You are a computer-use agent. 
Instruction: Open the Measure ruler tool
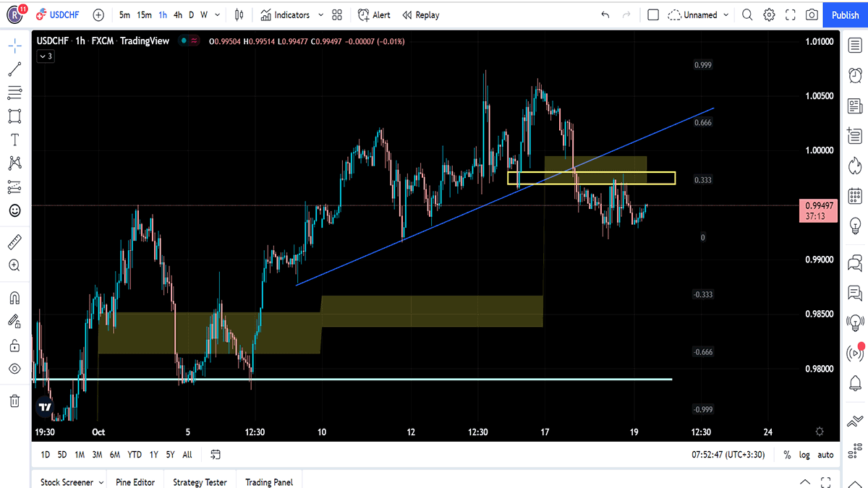click(14, 241)
